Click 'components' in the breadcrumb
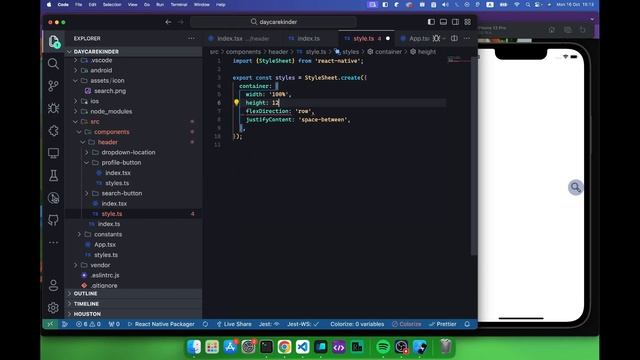This screenshot has height=360, width=640. tap(243, 52)
